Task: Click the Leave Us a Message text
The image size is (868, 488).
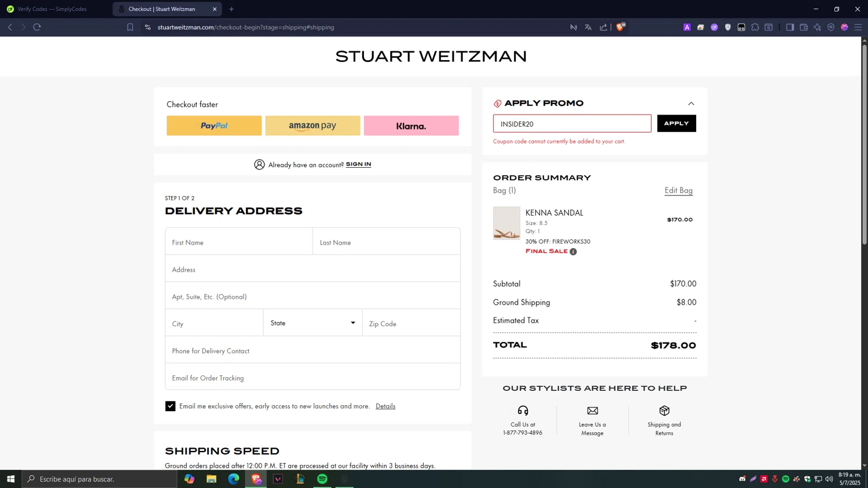Action: tap(593, 428)
